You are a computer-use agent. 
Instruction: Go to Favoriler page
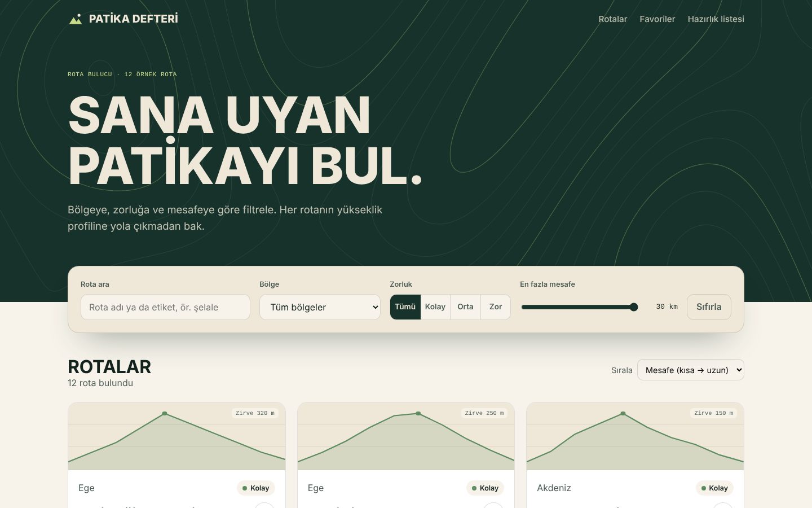pyautogui.click(x=657, y=19)
